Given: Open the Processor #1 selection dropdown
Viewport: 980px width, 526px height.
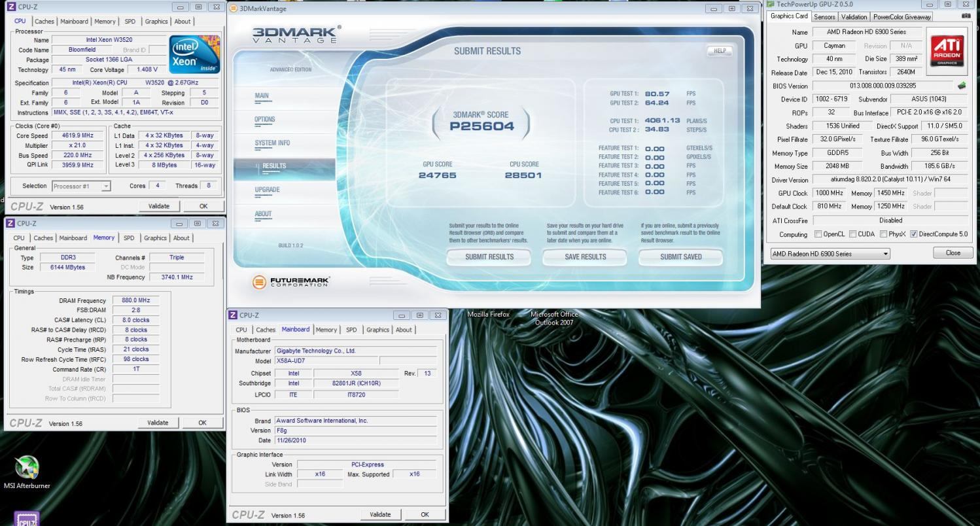Looking at the screenshot, I should (x=81, y=186).
